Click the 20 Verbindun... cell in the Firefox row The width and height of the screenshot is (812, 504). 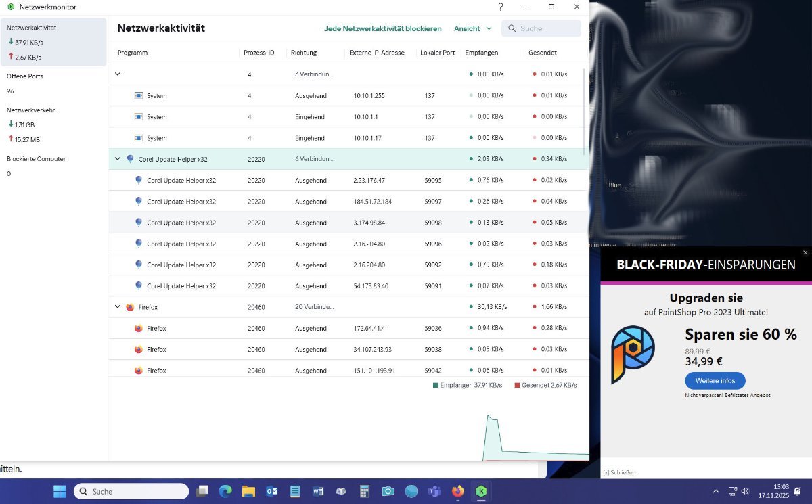[314, 306]
